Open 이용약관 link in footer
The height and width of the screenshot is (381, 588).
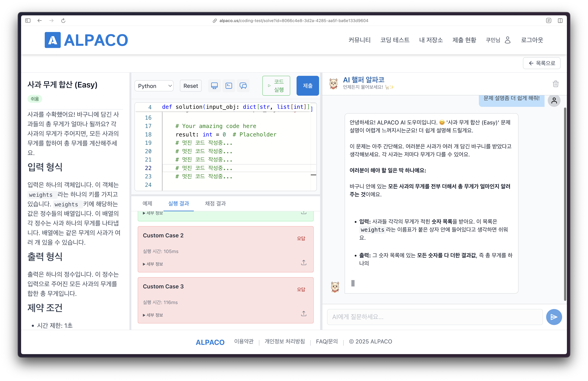click(x=244, y=341)
